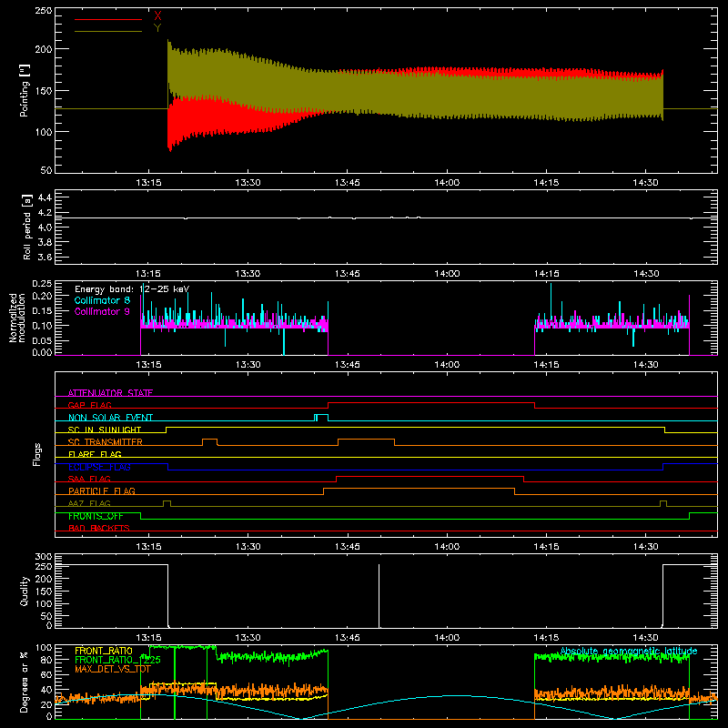Select the green FRONT_RATIO_1225 legend entry

117,660
